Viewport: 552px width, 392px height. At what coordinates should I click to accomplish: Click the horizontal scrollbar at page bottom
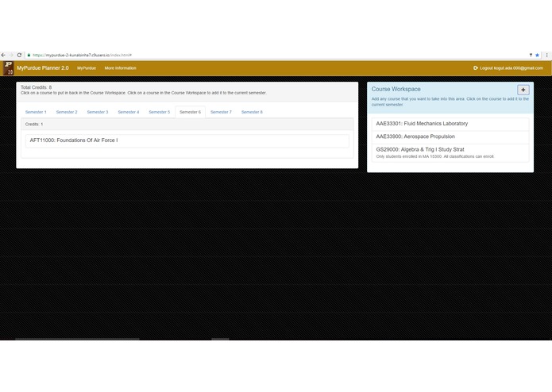[x=77, y=340]
